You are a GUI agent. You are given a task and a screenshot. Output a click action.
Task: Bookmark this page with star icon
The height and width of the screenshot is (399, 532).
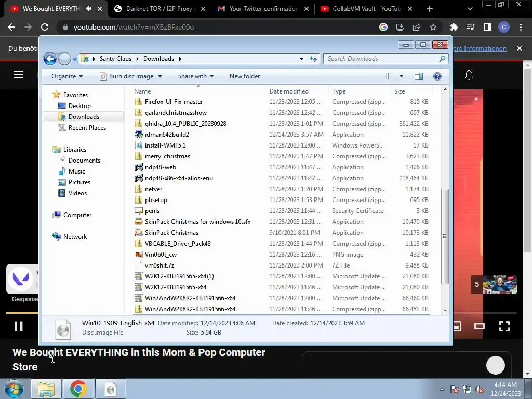point(433,27)
